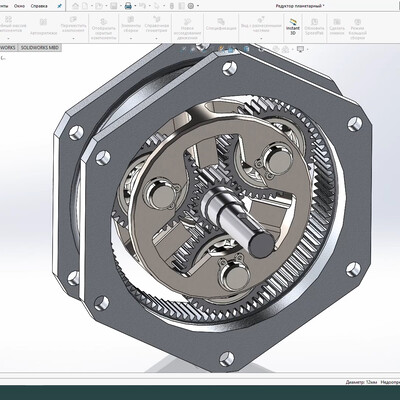Toggle the menu bar pin

click(59, 6)
